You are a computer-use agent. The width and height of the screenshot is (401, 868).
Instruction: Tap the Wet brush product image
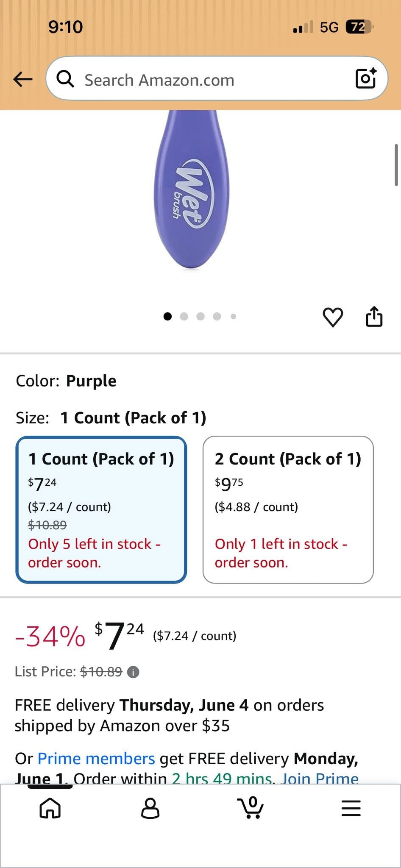point(192,189)
